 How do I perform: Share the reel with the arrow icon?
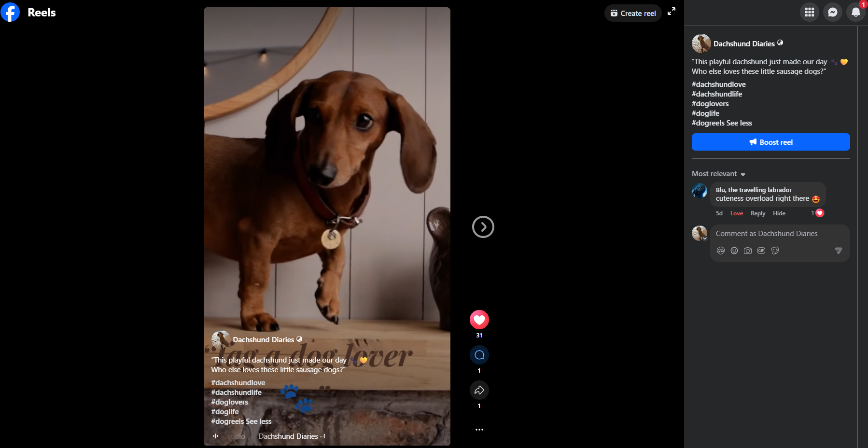pyautogui.click(x=479, y=390)
